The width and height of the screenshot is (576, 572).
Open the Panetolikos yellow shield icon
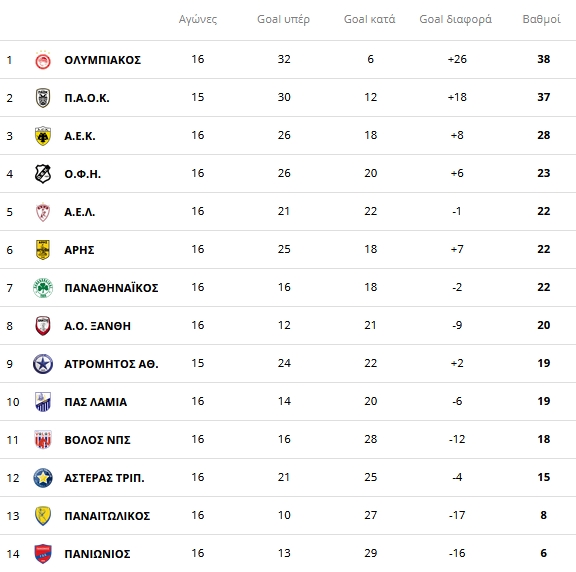pos(43,516)
